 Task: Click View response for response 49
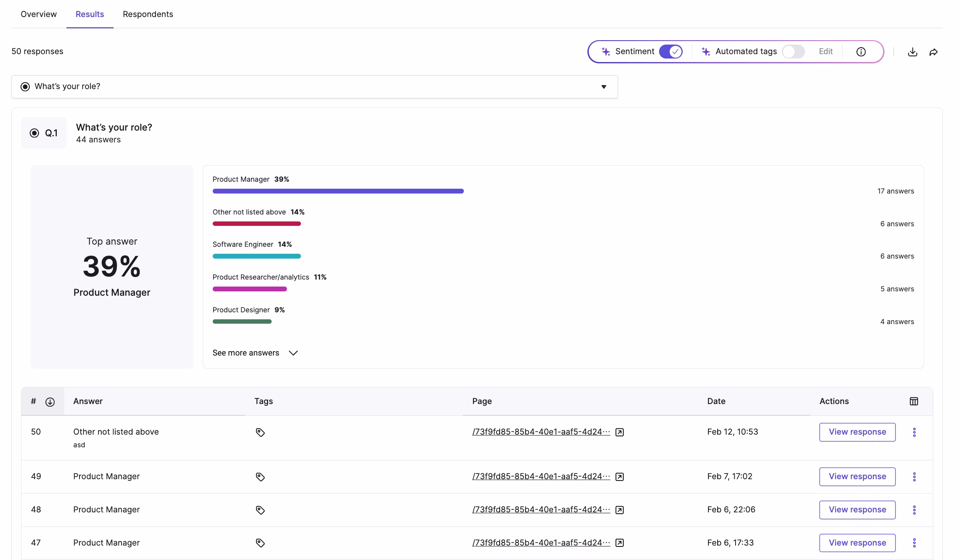coord(857,477)
